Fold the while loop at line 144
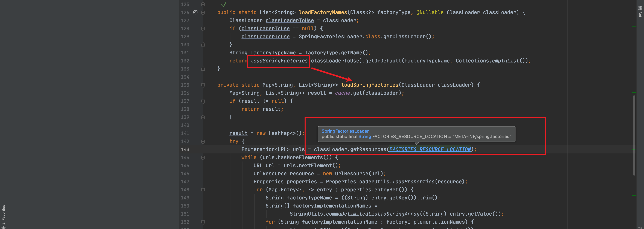 (203, 158)
